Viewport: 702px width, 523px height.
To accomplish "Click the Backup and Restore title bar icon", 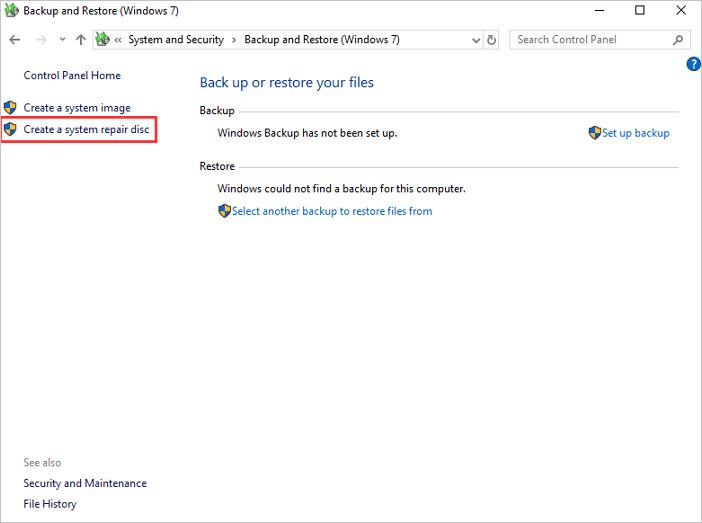I will (x=11, y=11).
